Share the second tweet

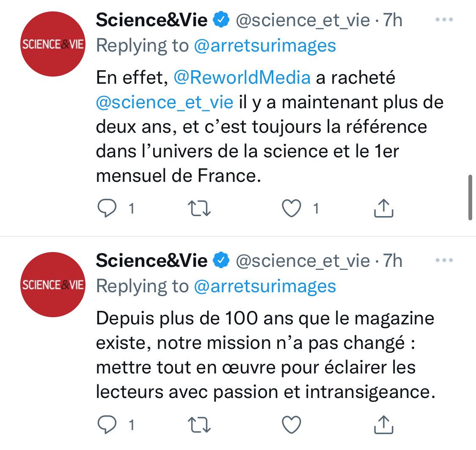384,425
